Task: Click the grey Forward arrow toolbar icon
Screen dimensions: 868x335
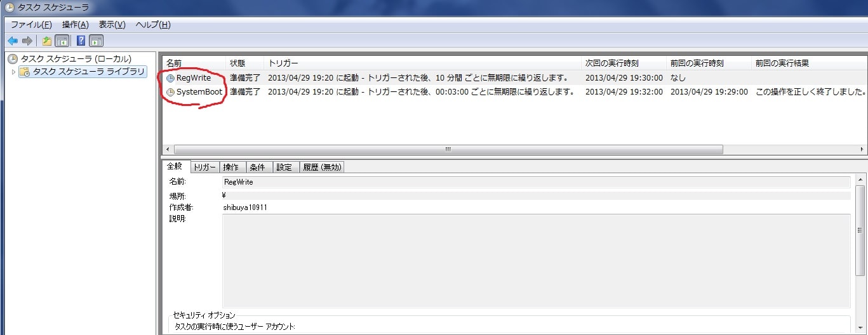Action: pyautogui.click(x=27, y=41)
